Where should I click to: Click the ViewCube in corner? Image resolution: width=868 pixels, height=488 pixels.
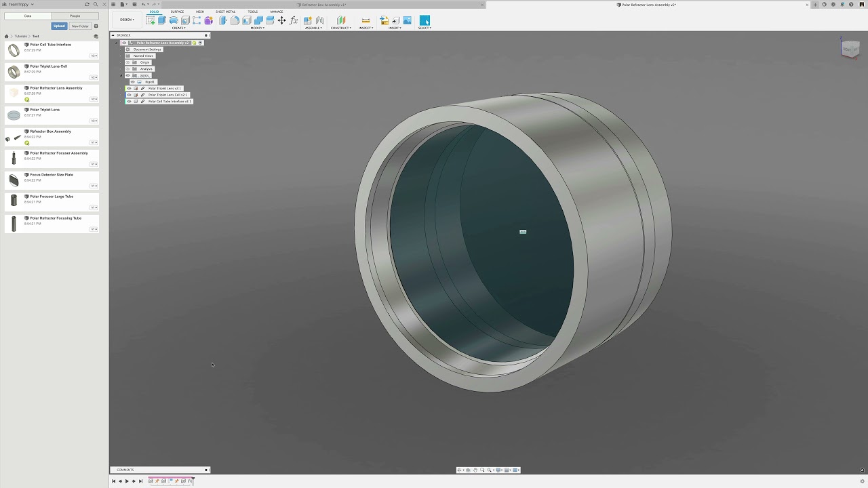[x=850, y=49]
